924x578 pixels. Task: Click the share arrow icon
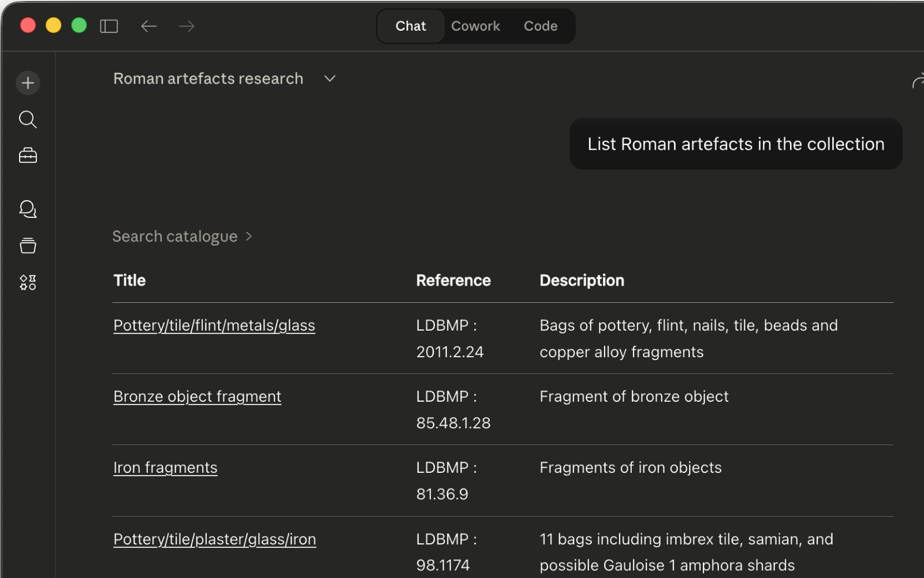point(917,81)
